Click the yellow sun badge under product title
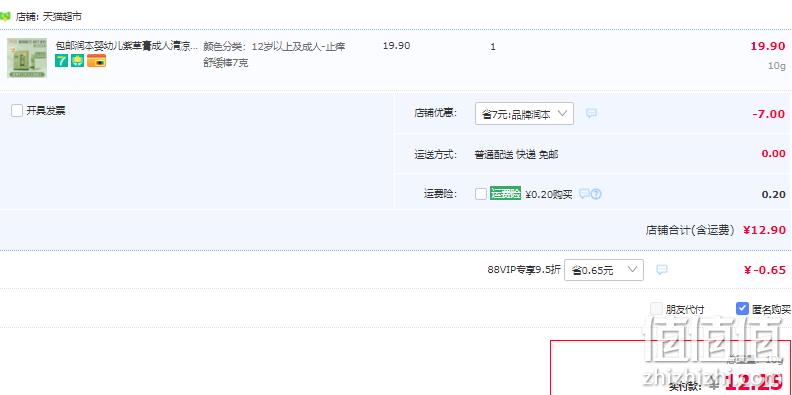This screenshot has width=792, height=395. coord(77,61)
